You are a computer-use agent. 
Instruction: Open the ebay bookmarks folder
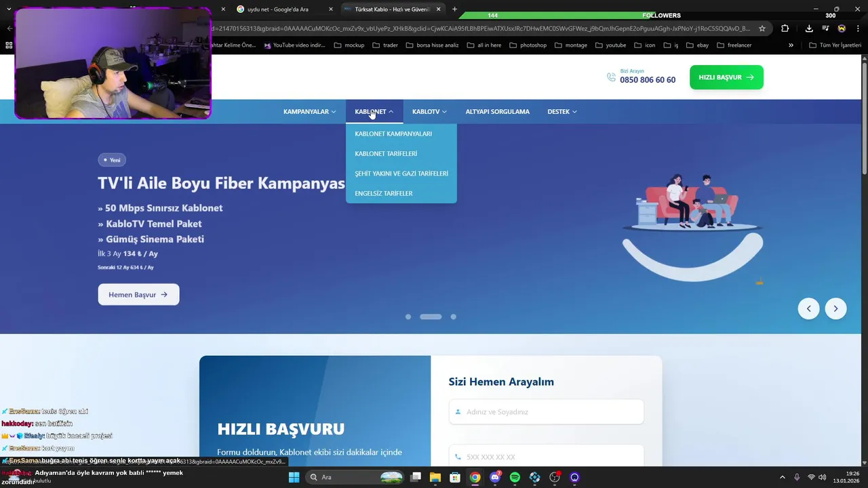pyautogui.click(x=697, y=45)
